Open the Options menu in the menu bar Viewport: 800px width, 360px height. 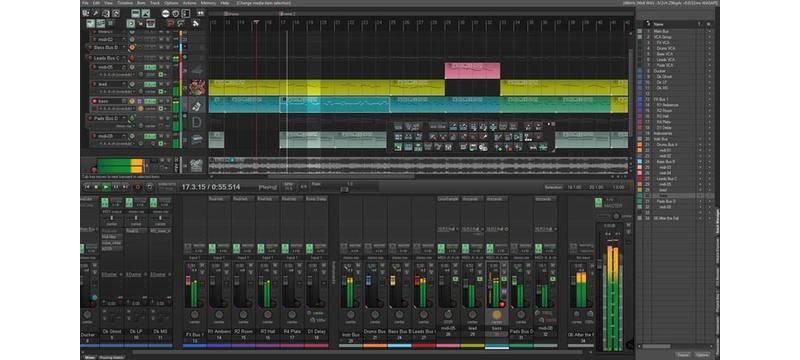pos(171,3)
